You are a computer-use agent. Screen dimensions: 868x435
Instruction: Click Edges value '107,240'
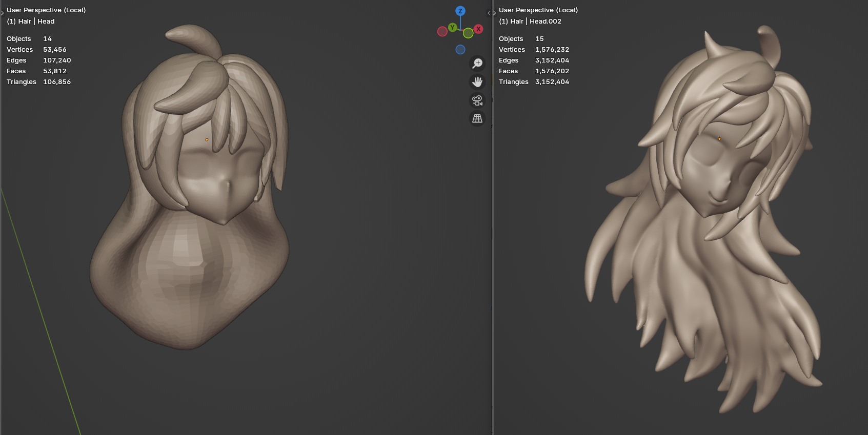click(57, 60)
